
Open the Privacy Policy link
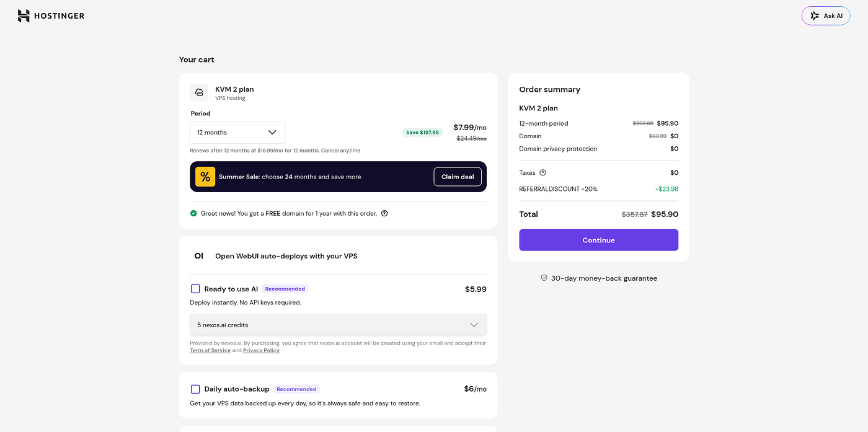(261, 350)
